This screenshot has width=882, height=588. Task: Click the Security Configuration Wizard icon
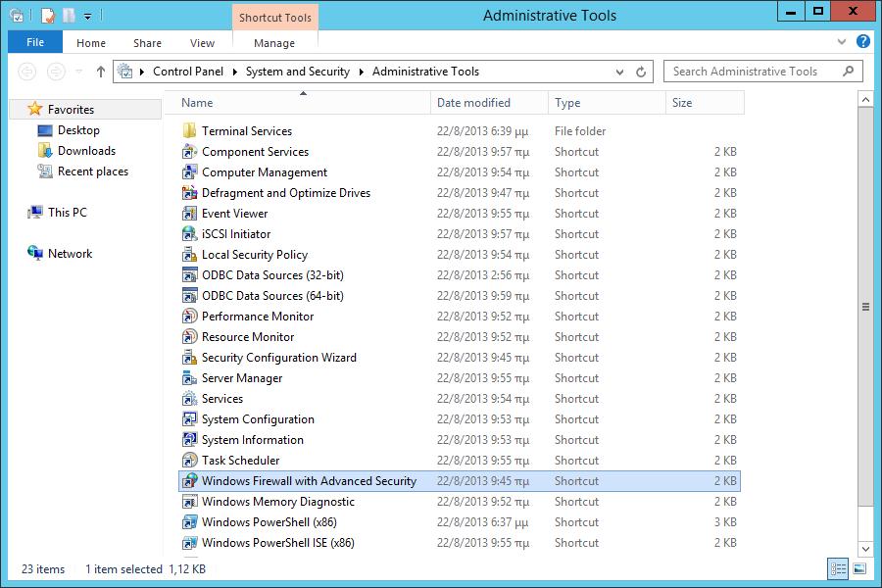[x=189, y=358]
